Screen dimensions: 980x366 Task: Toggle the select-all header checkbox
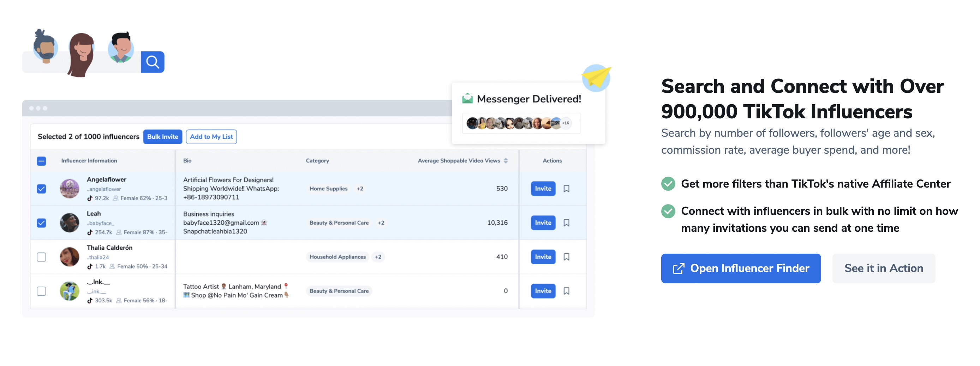[x=41, y=161]
